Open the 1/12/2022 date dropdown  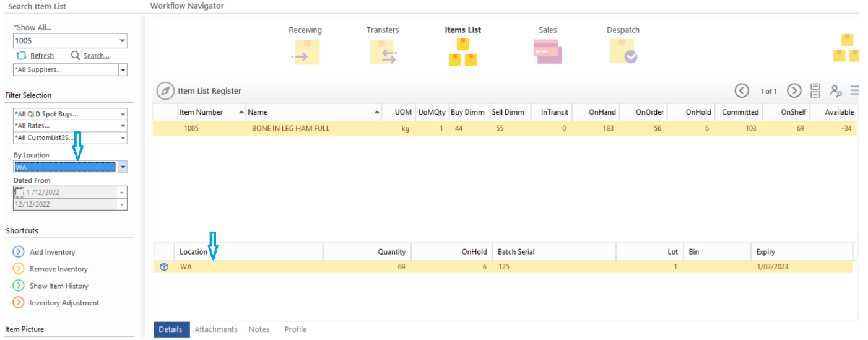click(x=122, y=193)
